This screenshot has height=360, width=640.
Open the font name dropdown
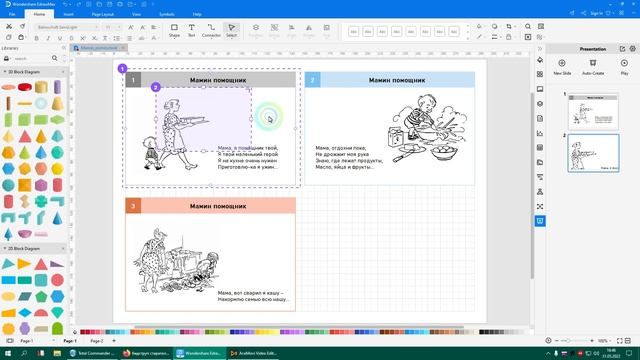tap(96, 27)
